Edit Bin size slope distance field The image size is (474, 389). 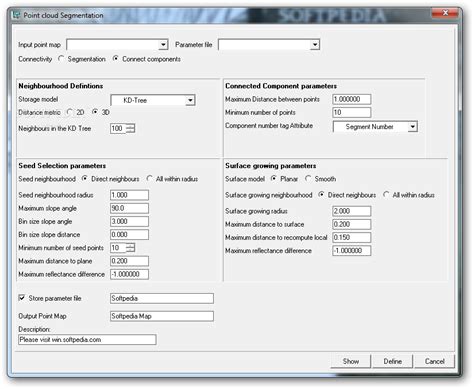coord(129,235)
